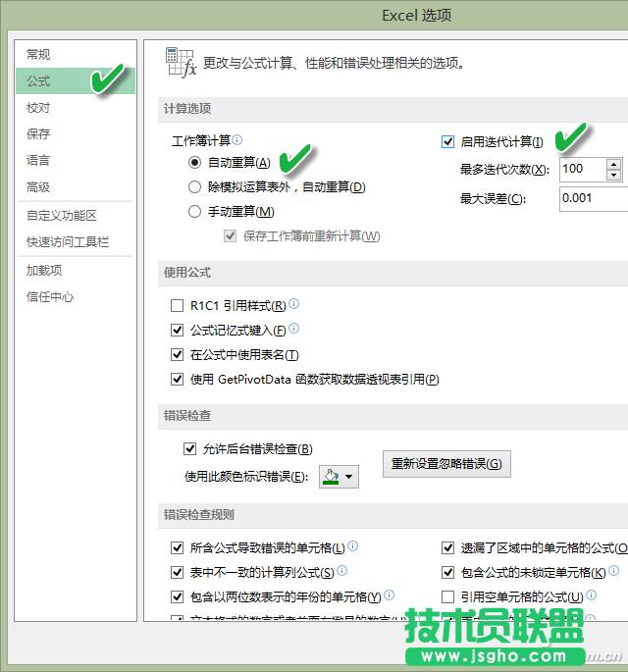Click info icon next to 包含公式的未锁定单元格
Image resolution: width=628 pixels, height=672 pixels.
pyautogui.click(x=614, y=570)
